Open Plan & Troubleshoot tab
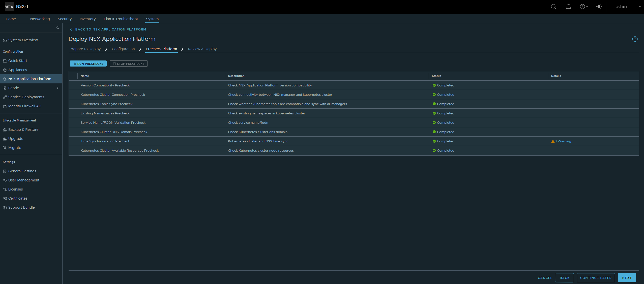This screenshot has height=284, width=644. click(121, 19)
